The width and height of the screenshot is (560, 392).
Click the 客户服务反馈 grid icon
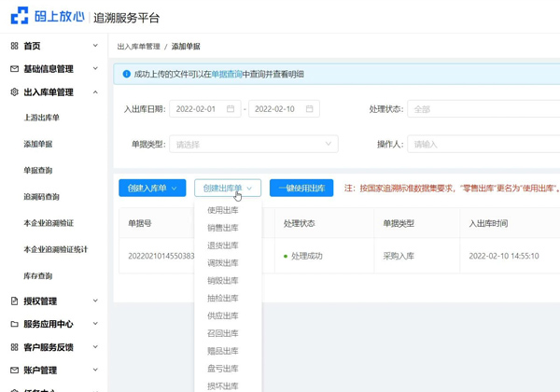pos(14,347)
